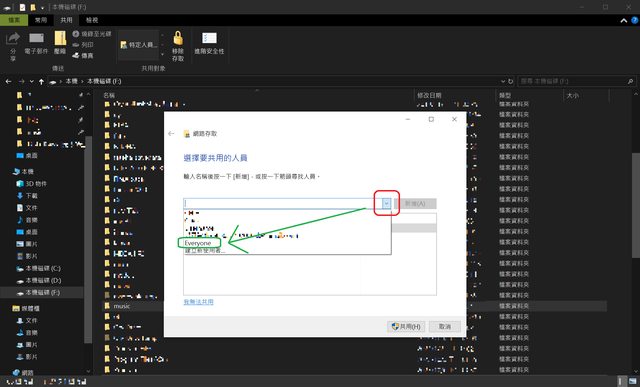This screenshot has width=640, height=387.
Task: Click the 取消 cancel button
Action: (x=444, y=327)
